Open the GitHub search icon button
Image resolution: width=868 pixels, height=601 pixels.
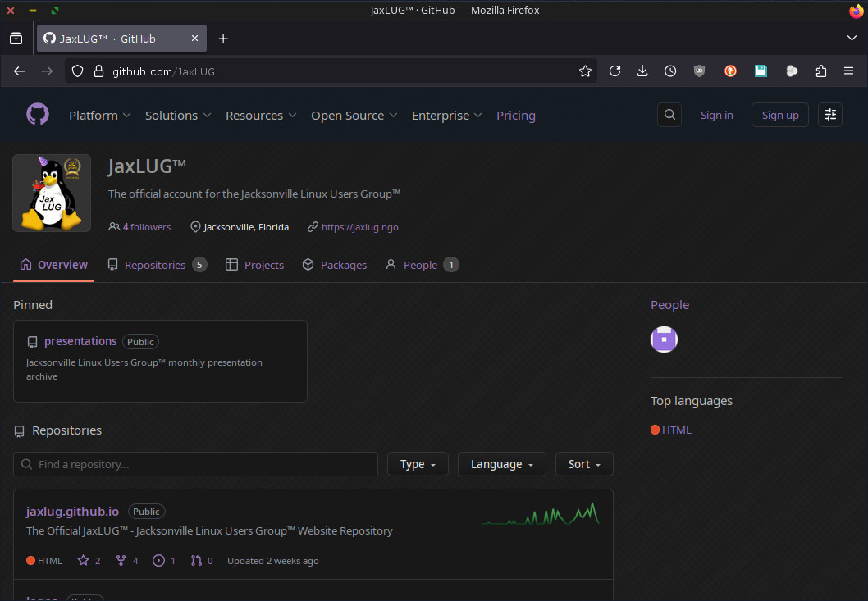coord(669,115)
